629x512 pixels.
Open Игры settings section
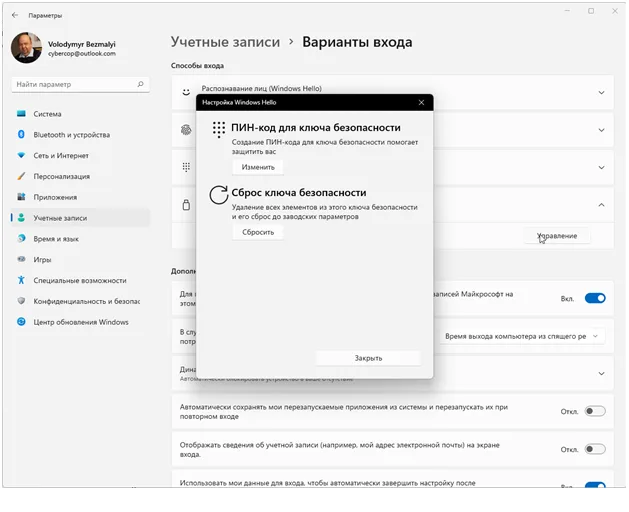tap(80, 260)
